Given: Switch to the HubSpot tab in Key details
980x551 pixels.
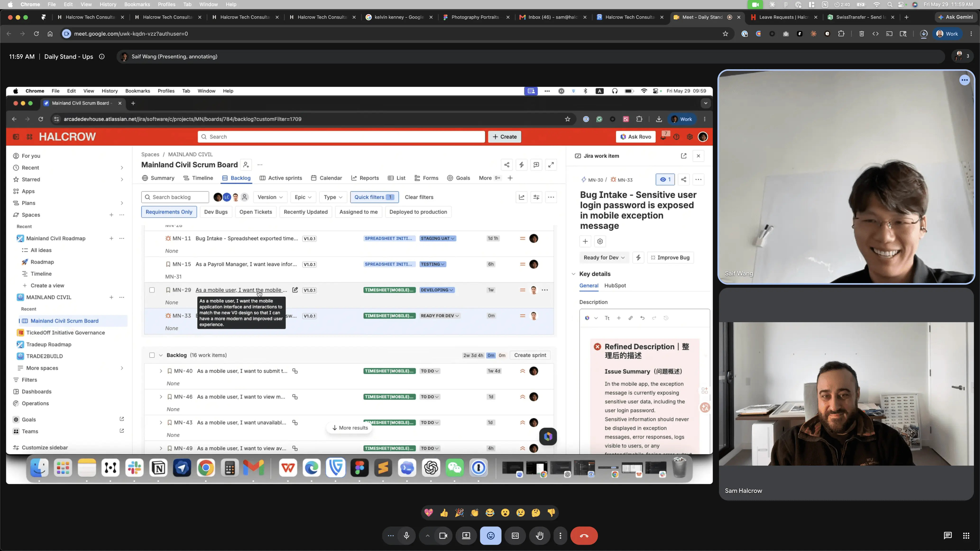Looking at the screenshot, I should click(x=615, y=286).
